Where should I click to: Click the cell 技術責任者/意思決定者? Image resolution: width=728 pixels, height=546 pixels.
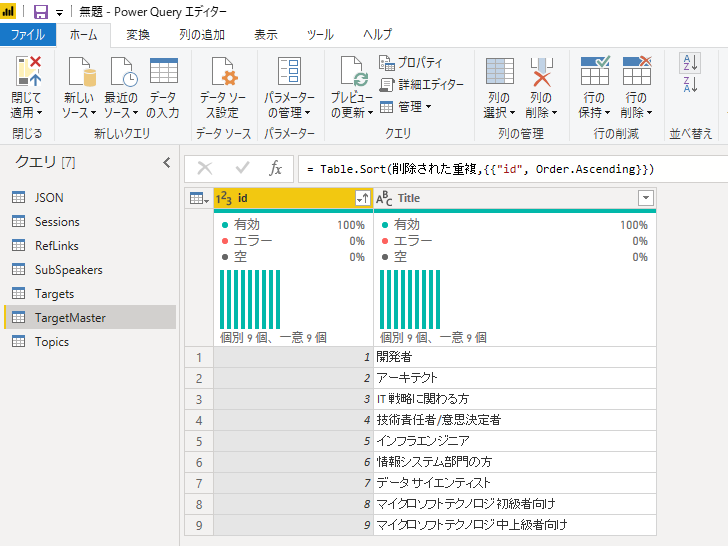pyautogui.click(x=514, y=420)
